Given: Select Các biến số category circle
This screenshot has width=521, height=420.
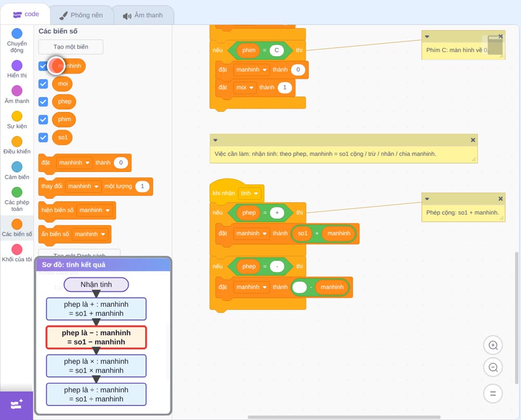Looking at the screenshot, I should tap(17, 224).
